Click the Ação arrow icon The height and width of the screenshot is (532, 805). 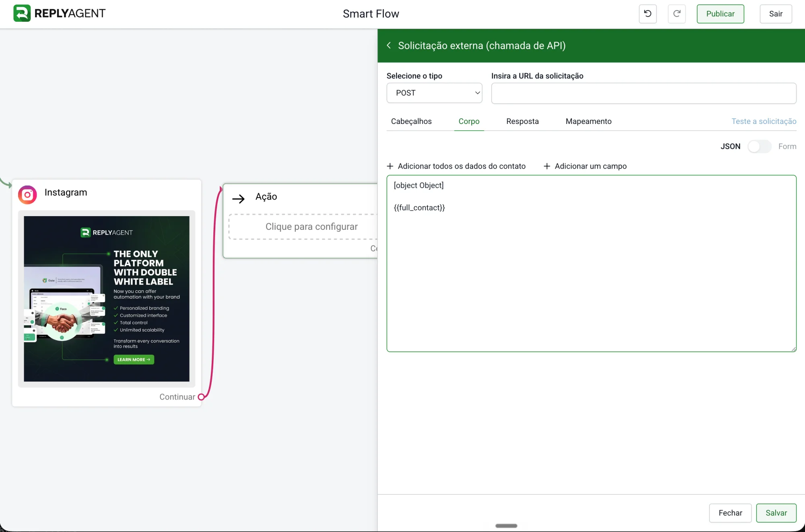(x=239, y=198)
